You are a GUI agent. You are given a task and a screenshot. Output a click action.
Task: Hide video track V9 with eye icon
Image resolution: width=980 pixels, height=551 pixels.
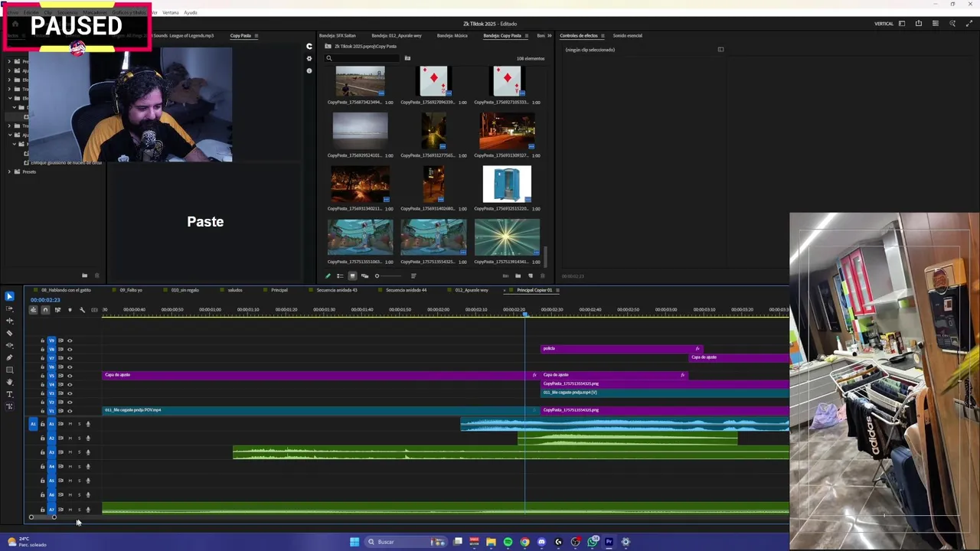pyautogui.click(x=70, y=341)
